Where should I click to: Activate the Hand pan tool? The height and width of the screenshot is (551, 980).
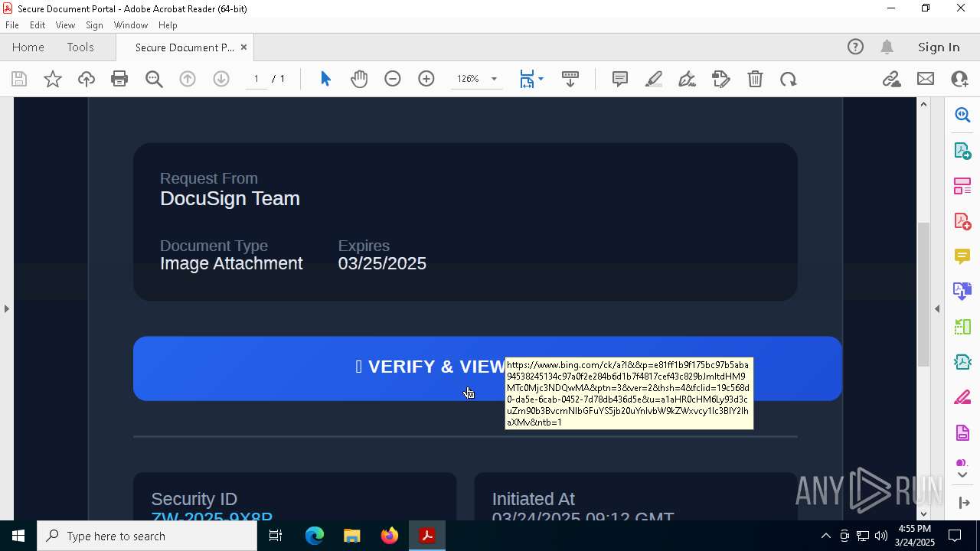(359, 79)
